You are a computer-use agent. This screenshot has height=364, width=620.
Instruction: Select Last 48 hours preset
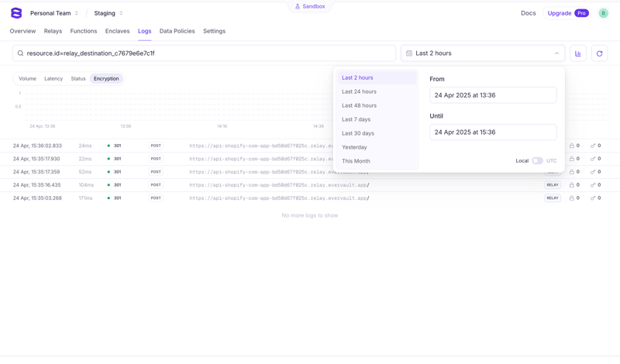tap(377, 105)
